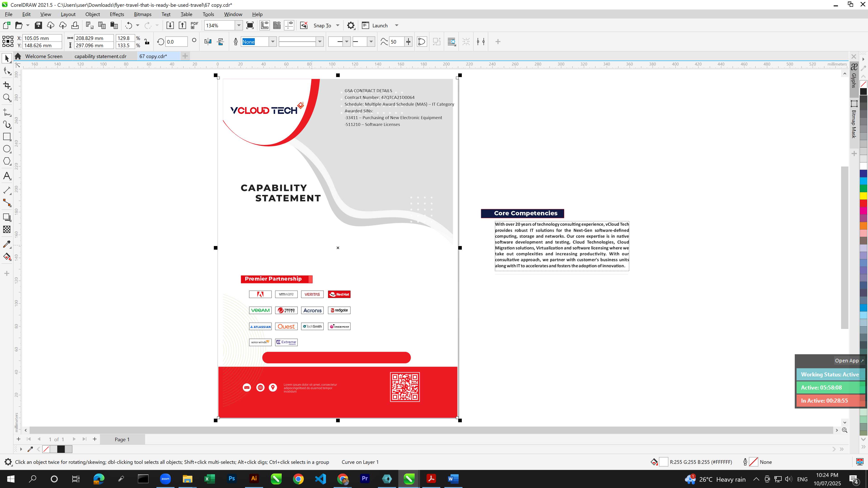The width and height of the screenshot is (868, 488).
Task: Toggle the lock ratio padlock
Action: point(146,42)
